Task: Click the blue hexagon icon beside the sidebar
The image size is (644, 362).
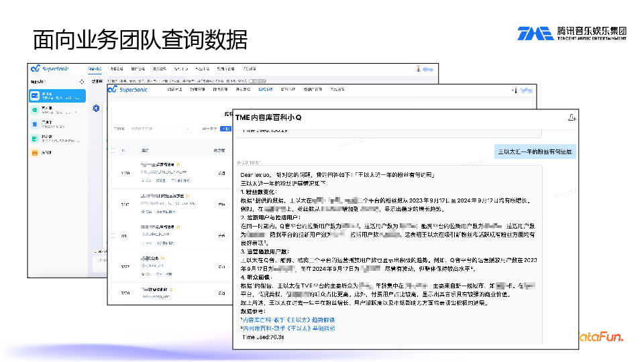Action: [x=97, y=108]
